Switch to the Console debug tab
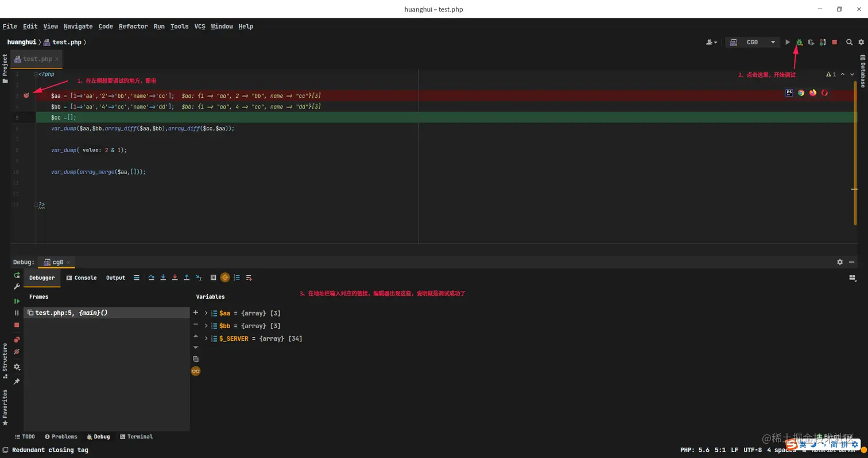This screenshot has width=868, height=458. [82, 278]
